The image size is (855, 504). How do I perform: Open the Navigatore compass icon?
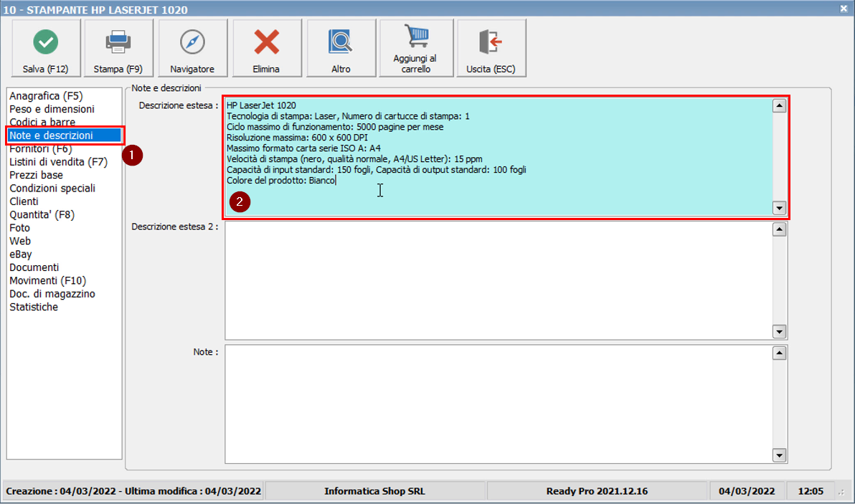point(192,42)
